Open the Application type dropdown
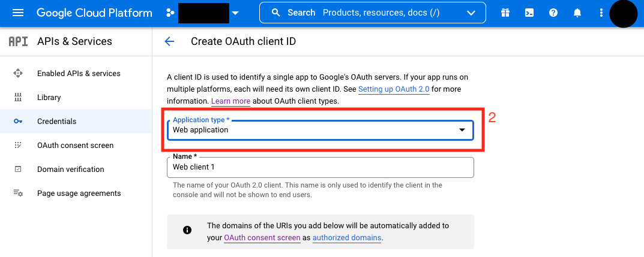The image size is (644, 257). (320, 130)
